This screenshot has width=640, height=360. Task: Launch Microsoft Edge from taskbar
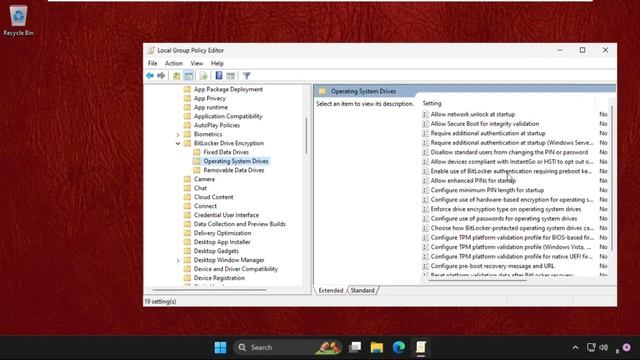click(399, 347)
